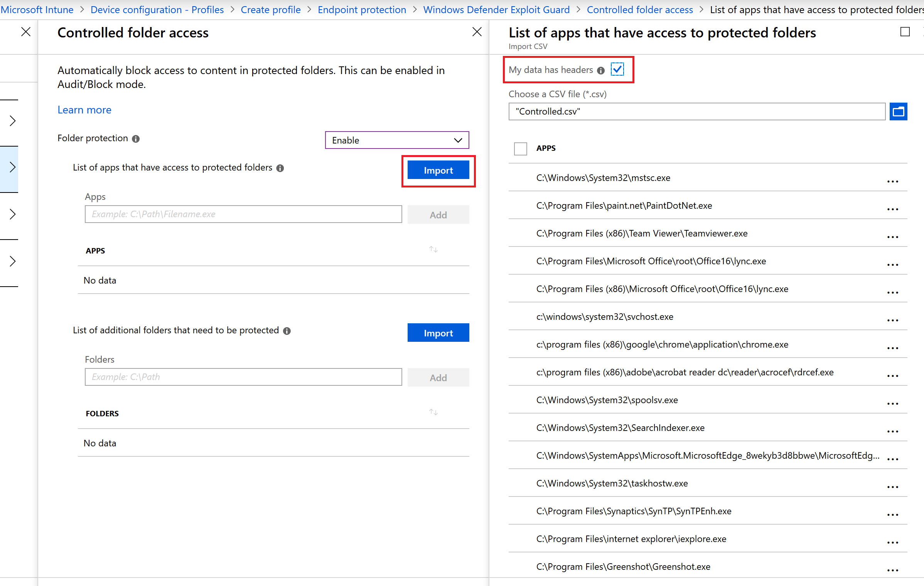
Task: Select the chrome.exe path entry
Action: tap(662, 345)
